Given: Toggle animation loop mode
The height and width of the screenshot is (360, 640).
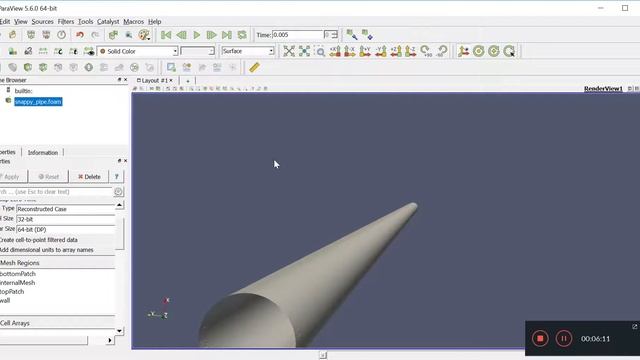Looking at the screenshot, I should coord(242,35).
